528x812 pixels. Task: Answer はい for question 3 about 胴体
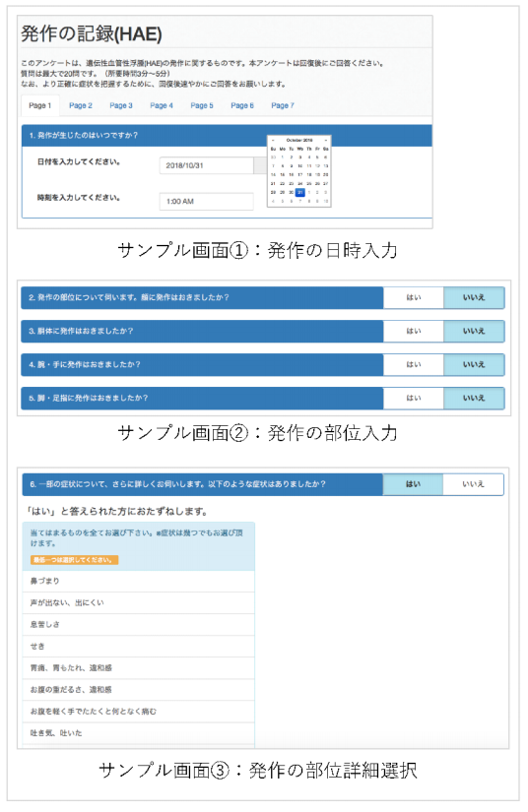(414, 331)
